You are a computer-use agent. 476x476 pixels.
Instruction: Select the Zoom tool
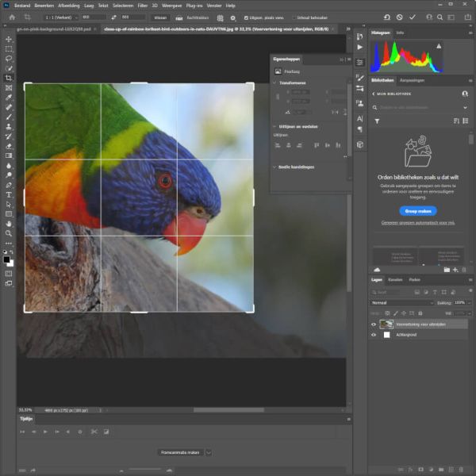tap(9, 233)
